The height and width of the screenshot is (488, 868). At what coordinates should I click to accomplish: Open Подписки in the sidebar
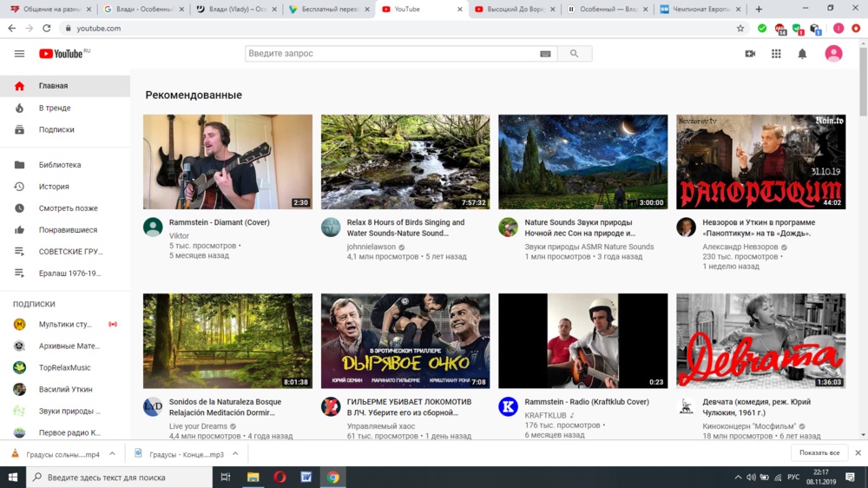[65, 129]
